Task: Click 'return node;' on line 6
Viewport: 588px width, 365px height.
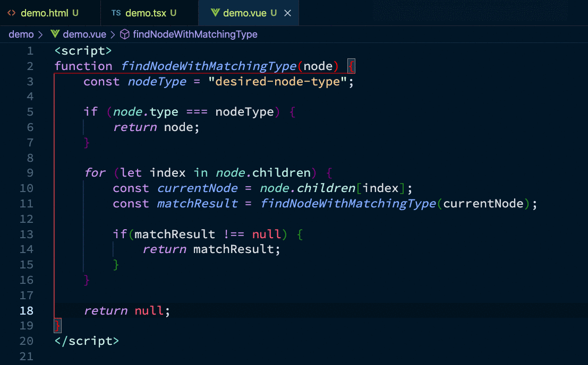Action: click(156, 127)
